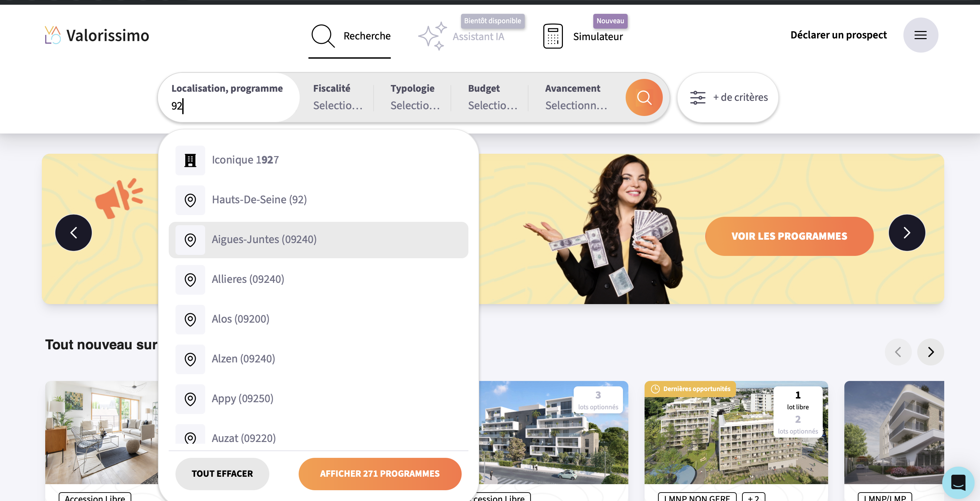The image size is (980, 501).
Task: Open the chat support bubble
Action: (x=957, y=482)
